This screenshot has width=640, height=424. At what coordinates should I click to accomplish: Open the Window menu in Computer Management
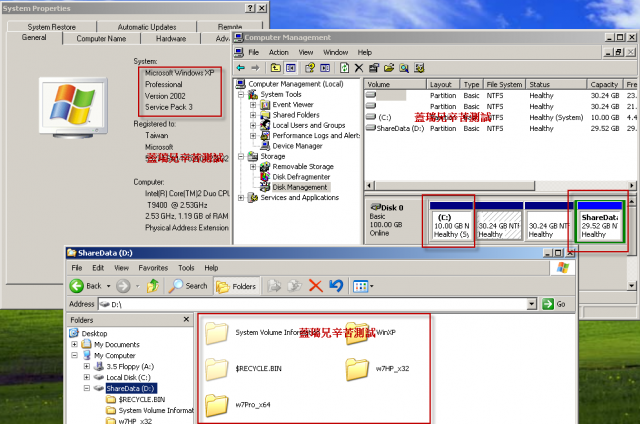[336, 52]
